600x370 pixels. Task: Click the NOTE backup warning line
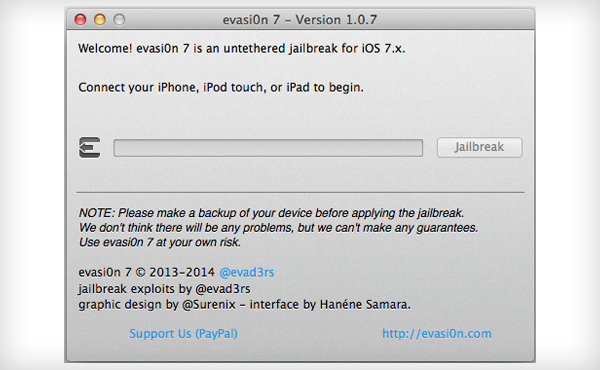(x=271, y=213)
